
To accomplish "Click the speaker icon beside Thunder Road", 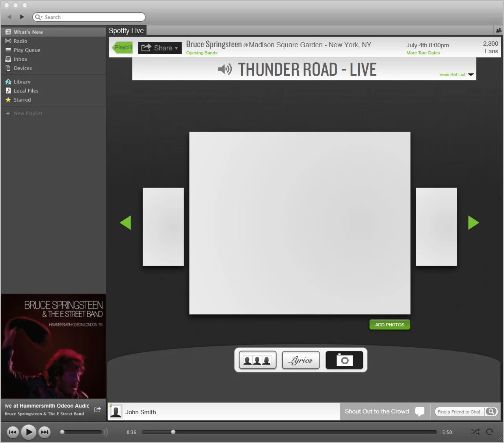I will click(x=225, y=69).
